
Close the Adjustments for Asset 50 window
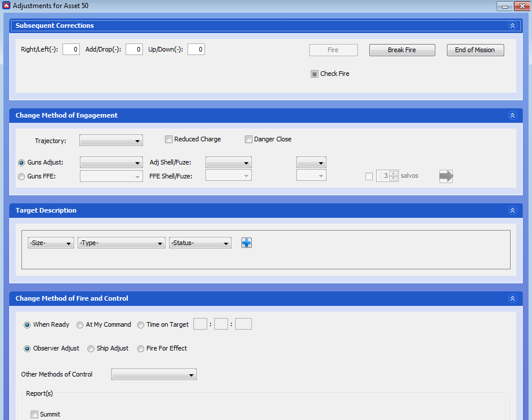coord(522,6)
